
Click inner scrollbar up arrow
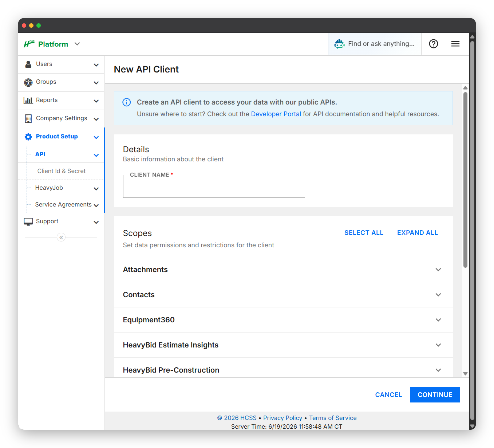pyautogui.click(x=465, y=88)
